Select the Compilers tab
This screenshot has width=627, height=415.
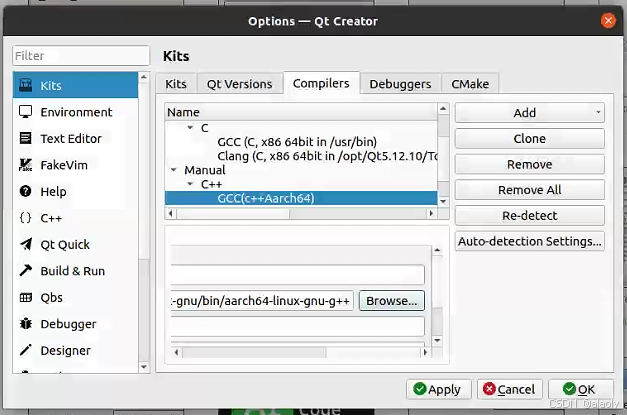tap(321, 83)
